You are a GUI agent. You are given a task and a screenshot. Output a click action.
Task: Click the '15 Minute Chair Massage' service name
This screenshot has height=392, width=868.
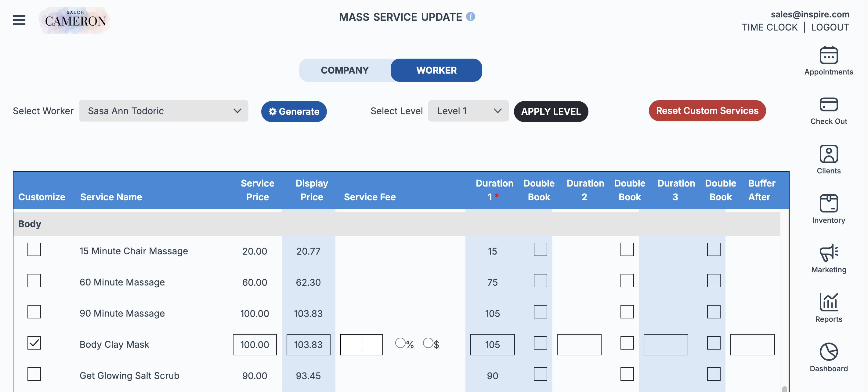point(133,251)
